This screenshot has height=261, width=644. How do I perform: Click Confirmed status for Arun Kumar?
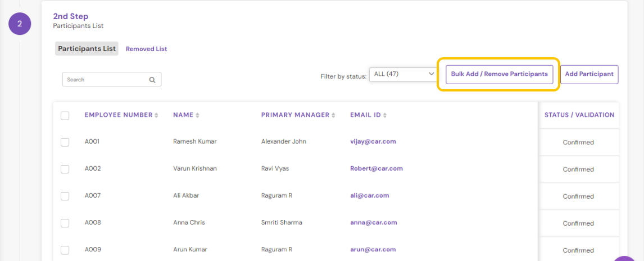coord(578,250)
